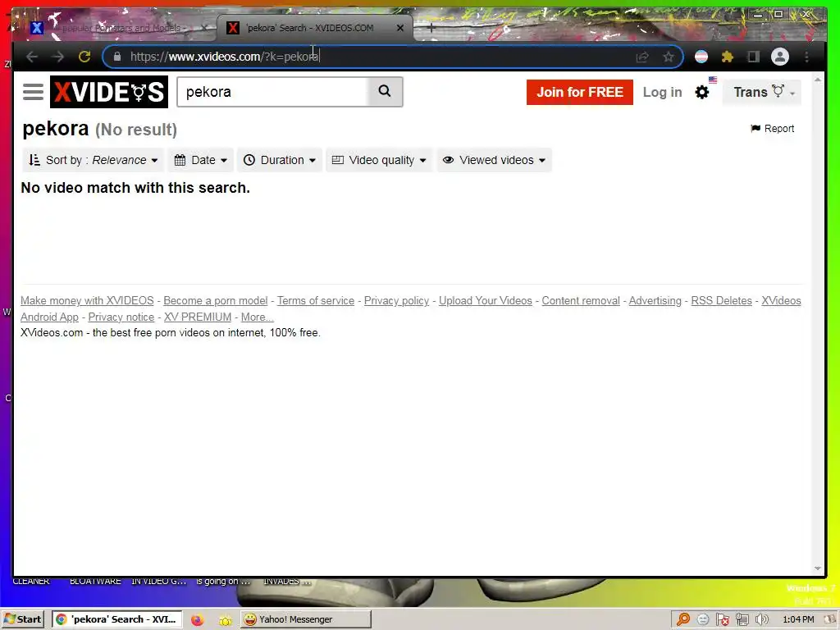Open a new browser tab with plus

tap(431, 28)
